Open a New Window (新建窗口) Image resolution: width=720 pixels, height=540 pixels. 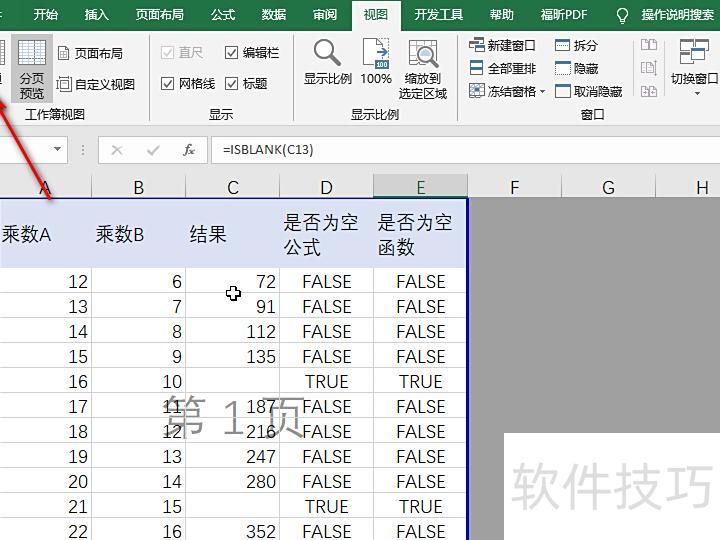click(502, 45)
